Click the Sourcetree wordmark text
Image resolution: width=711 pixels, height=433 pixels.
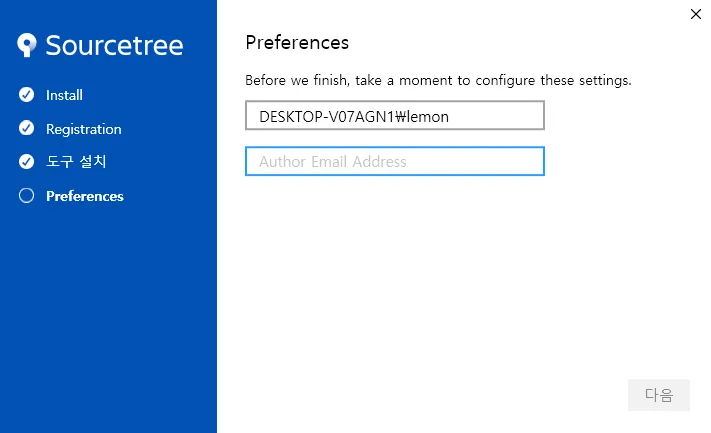(114, 45)
